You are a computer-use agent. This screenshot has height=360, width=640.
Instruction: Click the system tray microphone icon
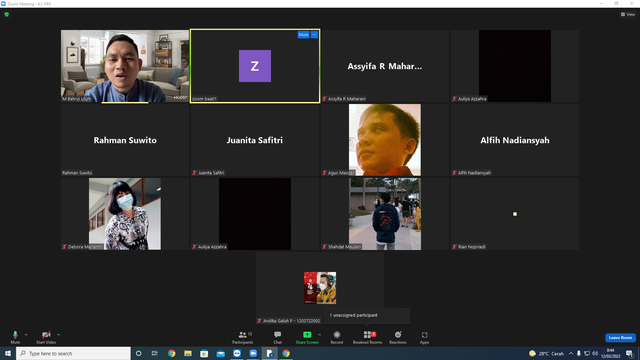coord(578,353)
